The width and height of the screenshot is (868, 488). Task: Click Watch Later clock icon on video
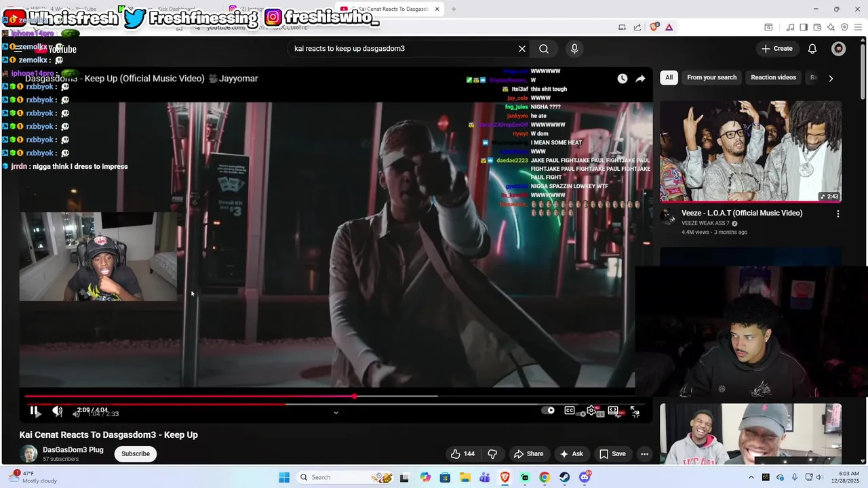(x=623, y=79)
